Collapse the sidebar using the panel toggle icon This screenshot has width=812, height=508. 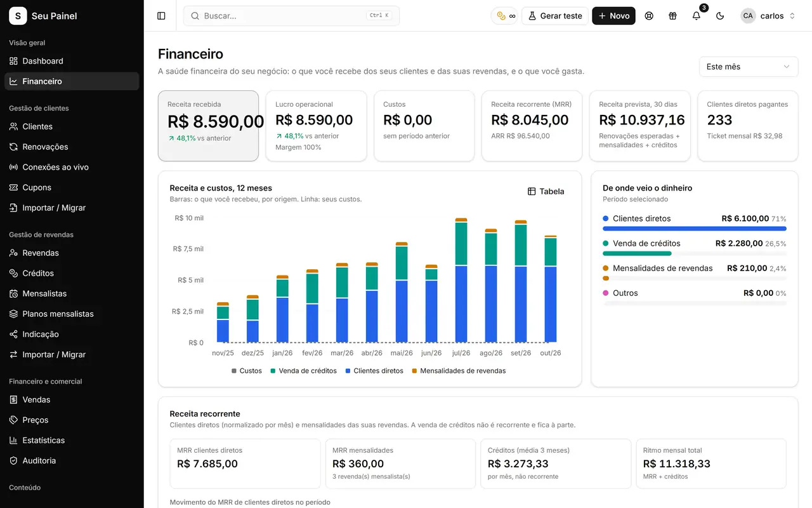tap(161, 16)
